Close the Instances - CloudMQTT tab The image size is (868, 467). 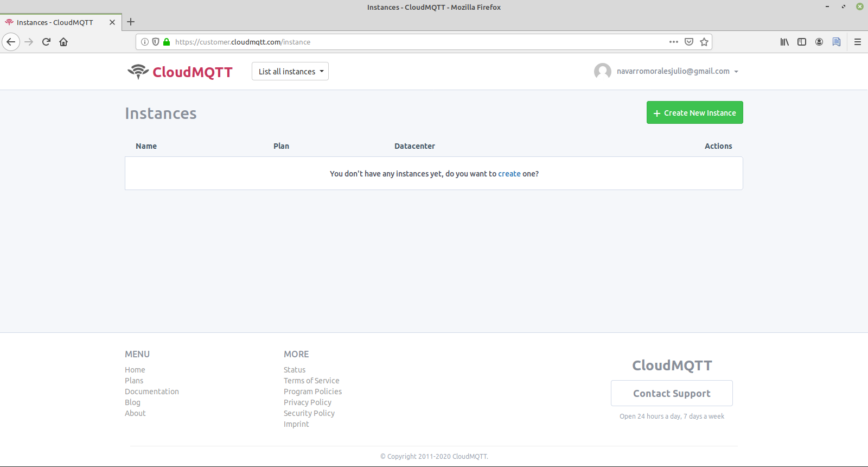(112, 22)
